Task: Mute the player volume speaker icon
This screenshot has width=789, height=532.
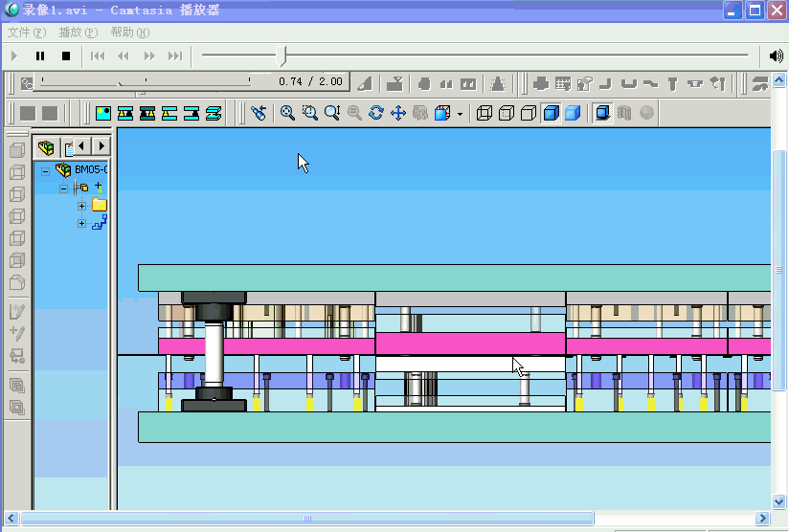Action: [x=776, y=55]
